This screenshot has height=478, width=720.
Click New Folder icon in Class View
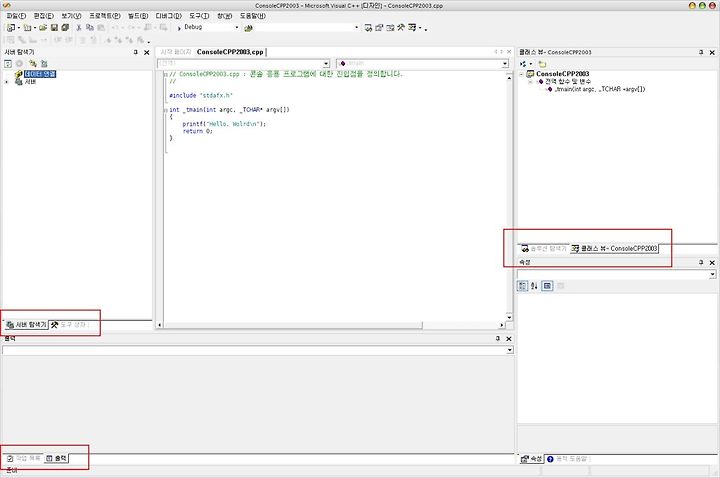(542, 64)
